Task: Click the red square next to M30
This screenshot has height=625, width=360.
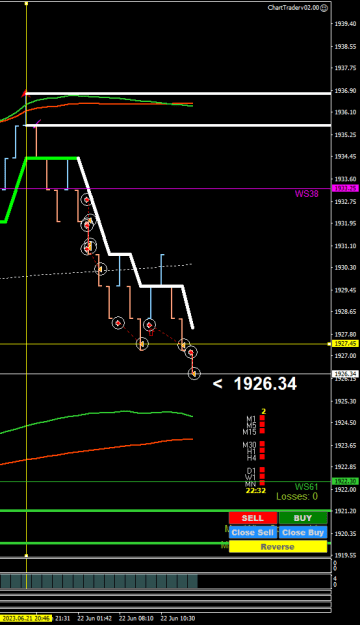Action: click(262, 444)
